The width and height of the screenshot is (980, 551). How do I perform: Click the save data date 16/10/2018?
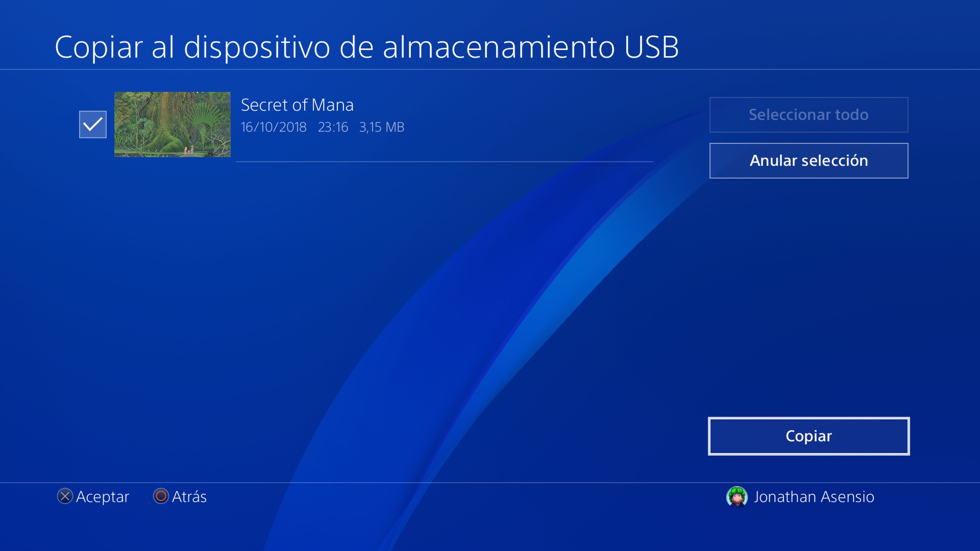[x=274, y=127]
